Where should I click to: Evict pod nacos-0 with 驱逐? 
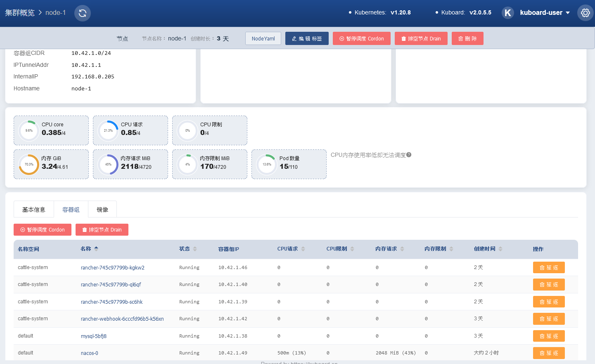[549, 353]
